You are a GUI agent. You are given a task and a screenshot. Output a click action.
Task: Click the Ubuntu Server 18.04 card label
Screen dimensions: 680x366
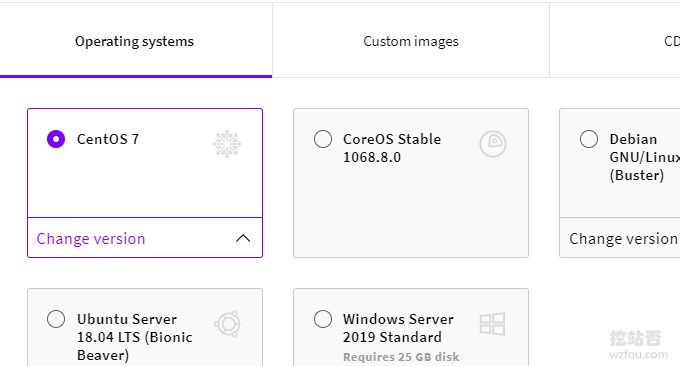point(134,337)
